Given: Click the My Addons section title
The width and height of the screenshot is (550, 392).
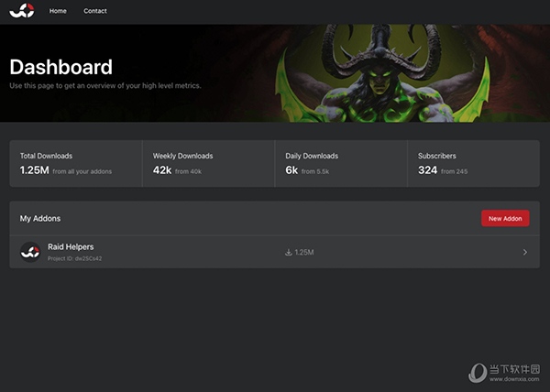Looking at the screenshot, I should (40, 219).
